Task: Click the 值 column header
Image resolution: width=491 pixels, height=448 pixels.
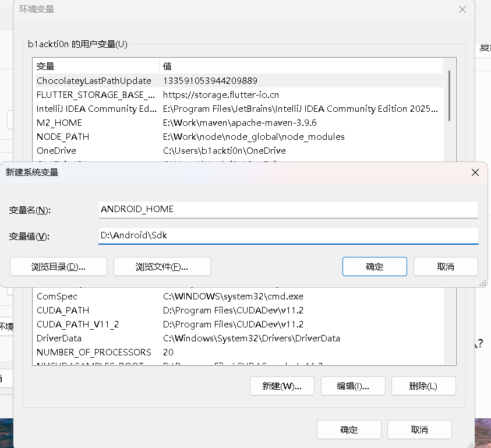Action: [x=301, y=66]
